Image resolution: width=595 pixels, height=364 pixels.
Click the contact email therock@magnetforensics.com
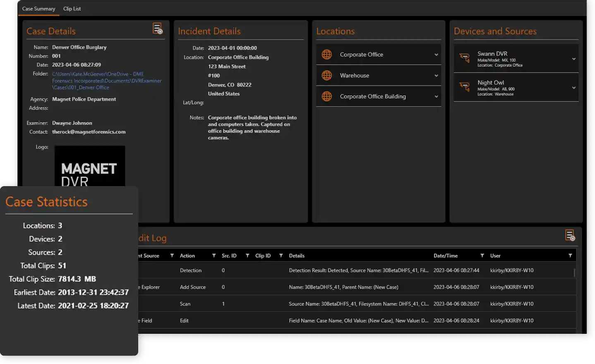pos(89,132)
